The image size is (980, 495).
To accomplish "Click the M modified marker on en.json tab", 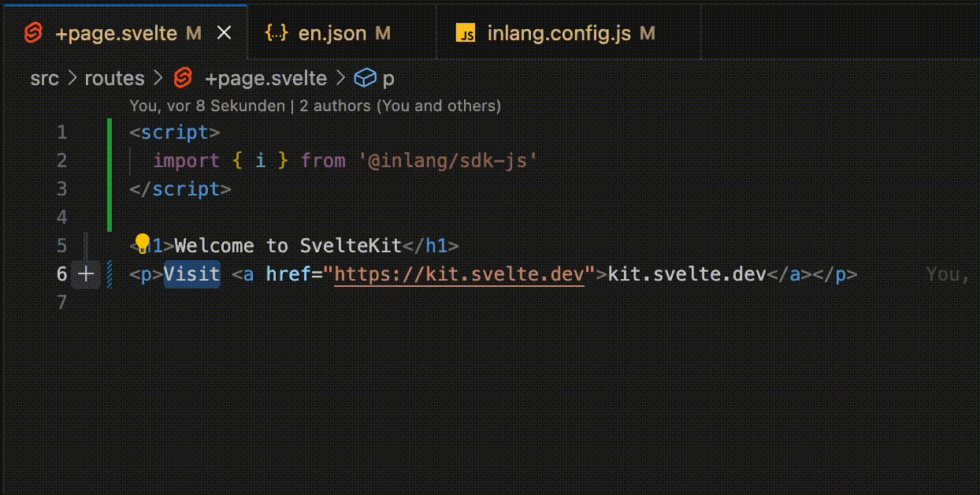I will point(383,33).
